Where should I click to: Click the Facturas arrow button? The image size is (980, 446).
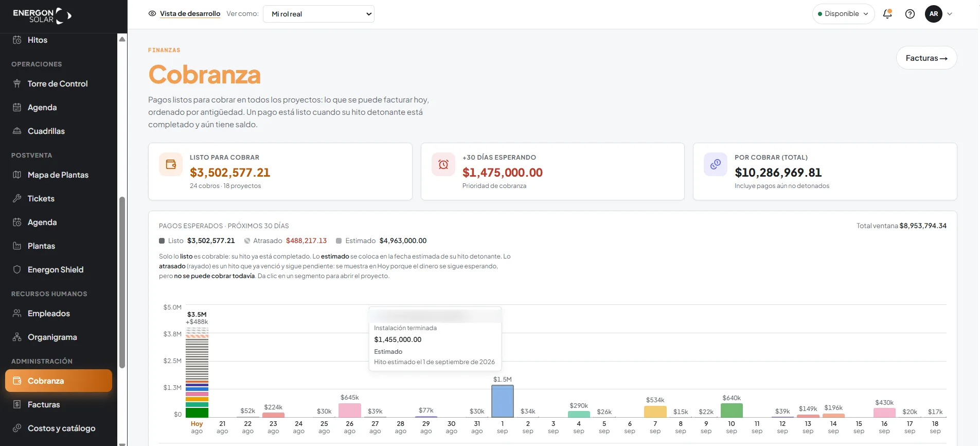click(926, 58)
